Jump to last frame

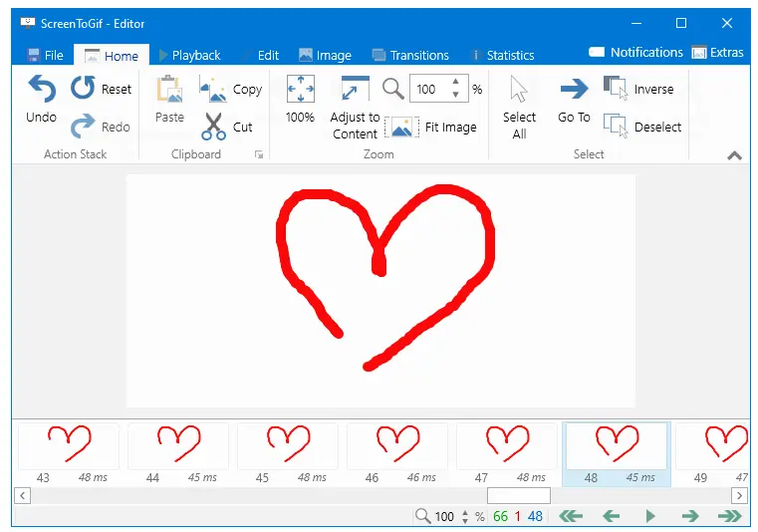pyautogui.click(x=730, y=516)
